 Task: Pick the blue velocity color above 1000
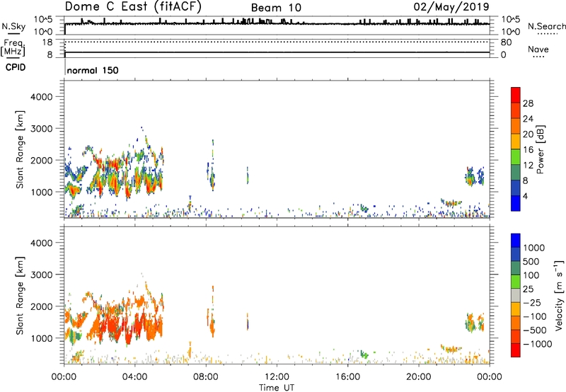click(x=516, y=241)
